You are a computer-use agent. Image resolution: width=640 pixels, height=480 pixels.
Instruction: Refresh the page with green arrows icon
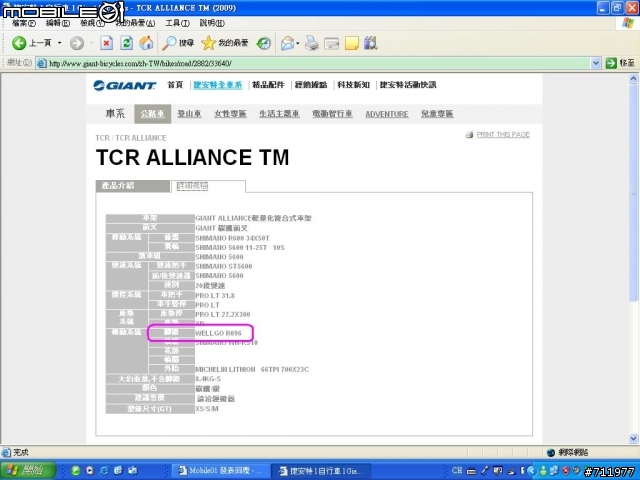coord(127,43)
